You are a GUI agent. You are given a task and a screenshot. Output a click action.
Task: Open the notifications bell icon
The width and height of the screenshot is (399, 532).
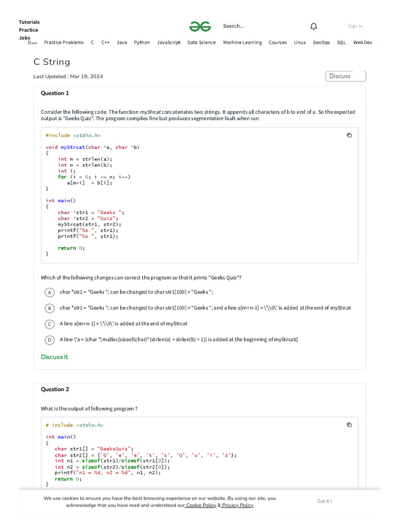pyautogui.click(x=314, y=26)
